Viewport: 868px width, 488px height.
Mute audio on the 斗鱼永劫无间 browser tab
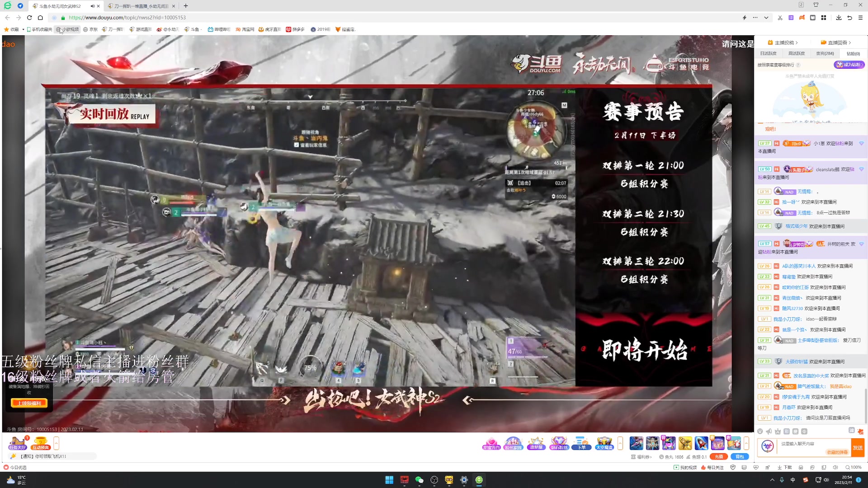click(x=93, y=6)
